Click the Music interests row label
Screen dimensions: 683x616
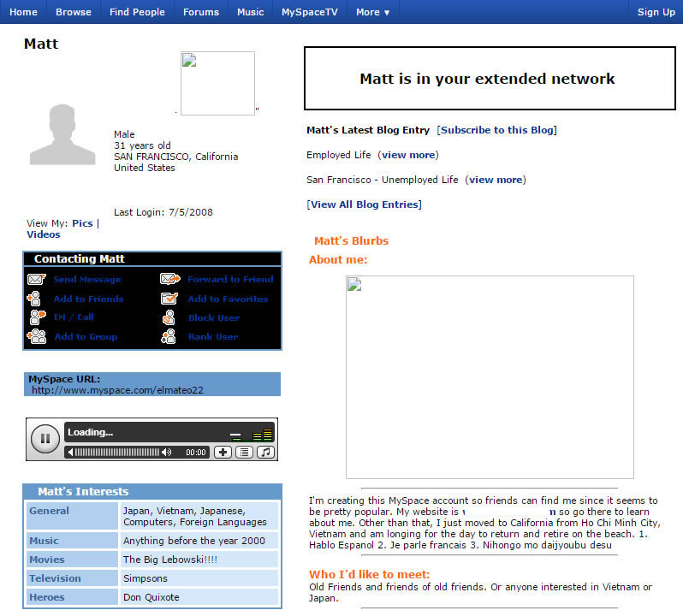pyautogui.click(x=44, y=541)
